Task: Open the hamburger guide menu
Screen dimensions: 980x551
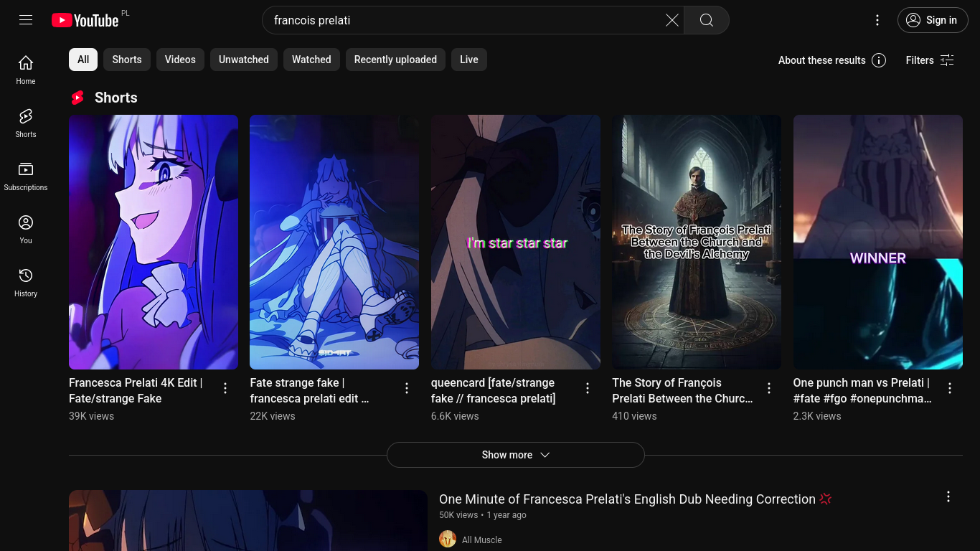Action: tap(26, 20)
